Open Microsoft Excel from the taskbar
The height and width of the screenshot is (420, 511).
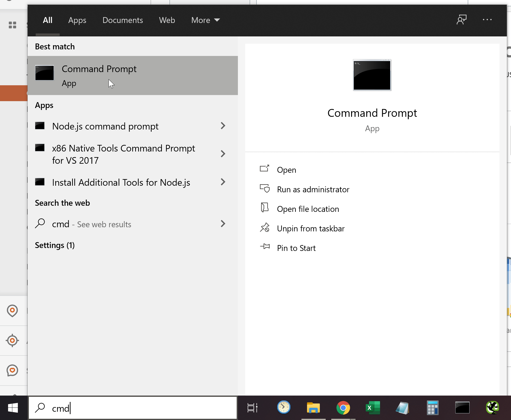pyautogui.click(x=372, y=408)
